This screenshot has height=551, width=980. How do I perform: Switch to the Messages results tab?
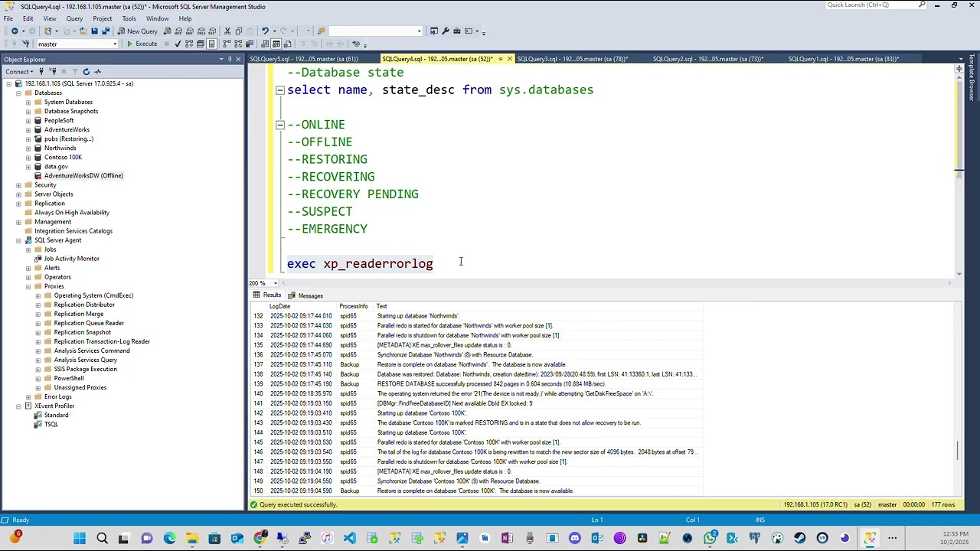pyautogui.click(x=306, y=295)
